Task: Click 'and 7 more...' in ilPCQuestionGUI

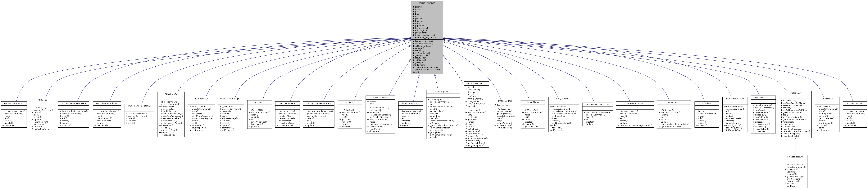Action: click(x=556, y=130)
